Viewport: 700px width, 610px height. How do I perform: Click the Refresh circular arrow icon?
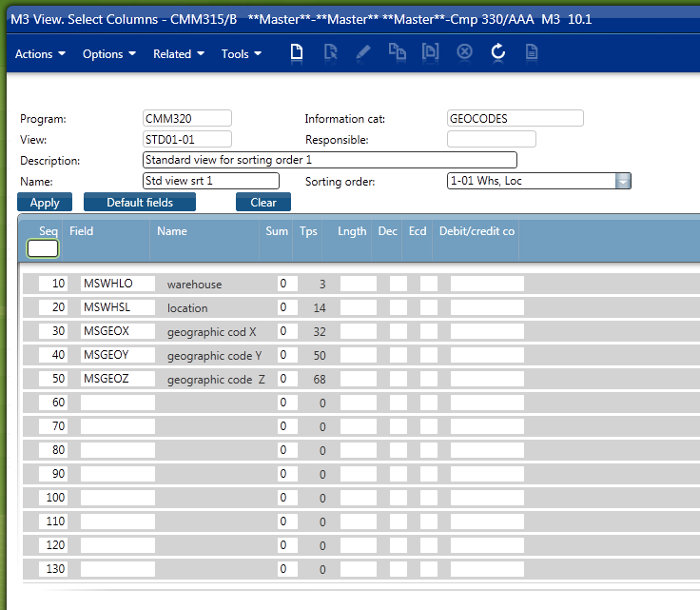click(x=497, y=53)
